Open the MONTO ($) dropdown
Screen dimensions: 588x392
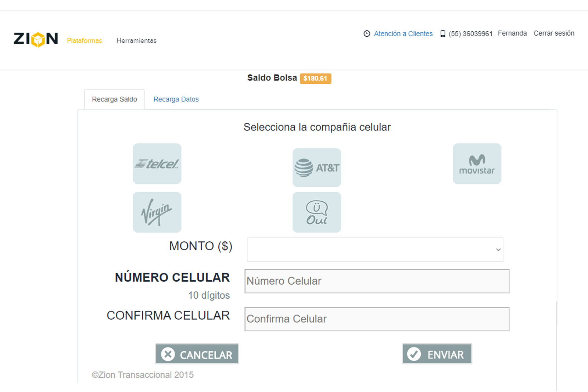(x=375, y=250)
